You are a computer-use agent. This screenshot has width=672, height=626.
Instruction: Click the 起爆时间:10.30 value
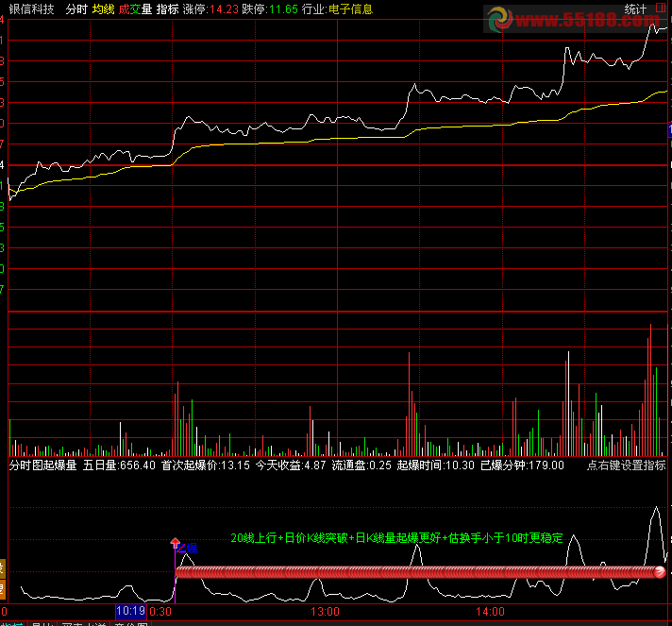click(x=435, y=465)
